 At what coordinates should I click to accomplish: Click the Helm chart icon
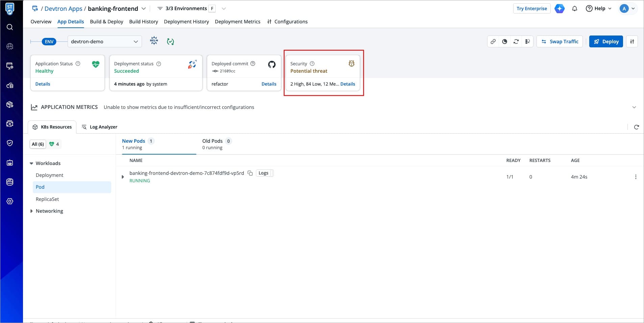tap(154, 41)
